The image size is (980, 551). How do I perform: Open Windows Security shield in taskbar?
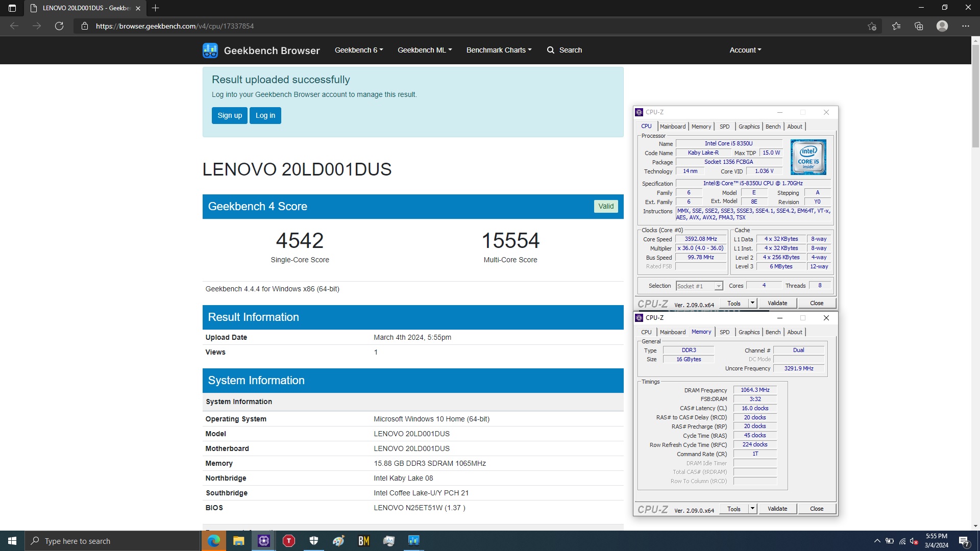click(x=314, y=541)
